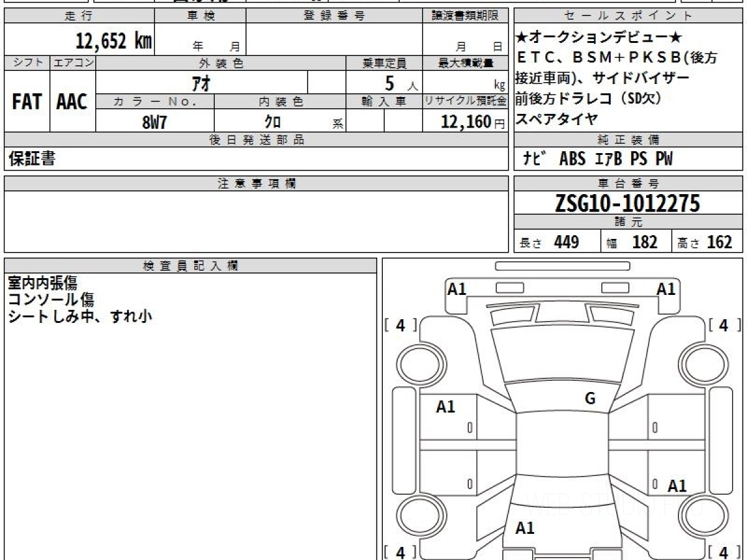This screenshot has height=560, width=747.
Task: Select the PW equipment entry
Action: [664, 159]
